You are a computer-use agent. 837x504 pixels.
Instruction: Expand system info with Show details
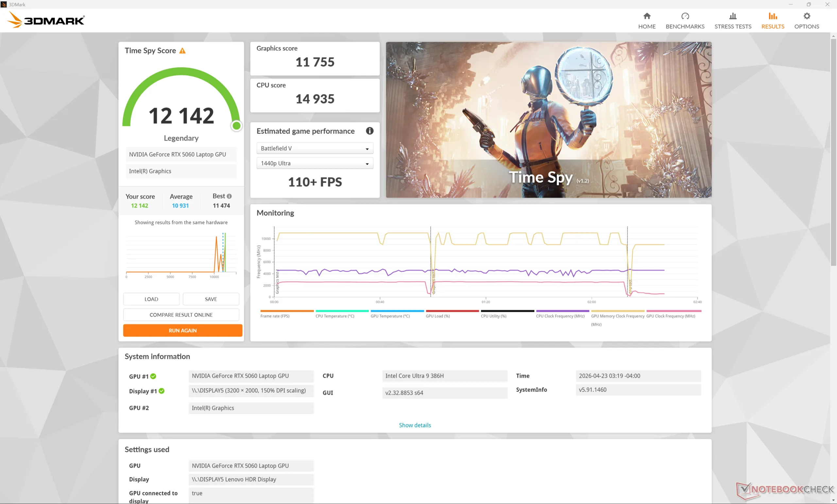(415, 425)
